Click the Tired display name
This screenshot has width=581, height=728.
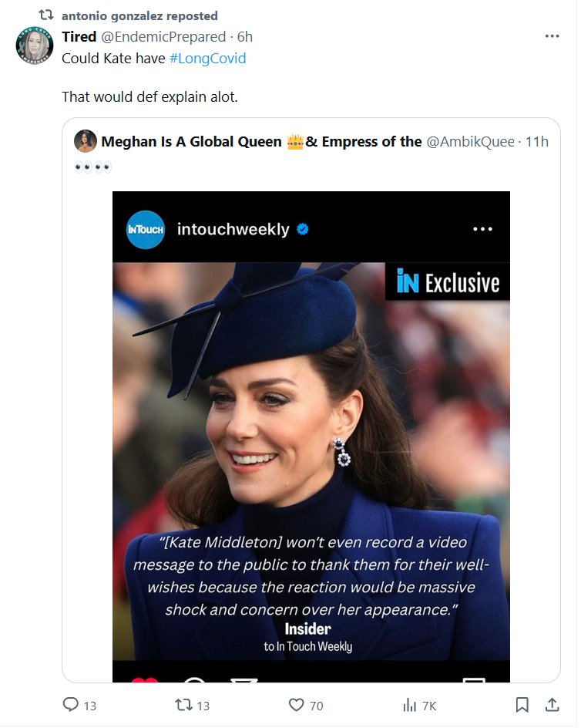(x=79, y=37)
